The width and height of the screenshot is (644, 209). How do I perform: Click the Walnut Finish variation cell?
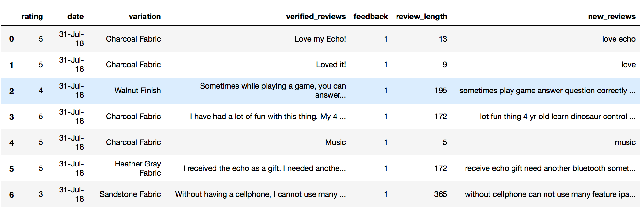click(137, 91)
